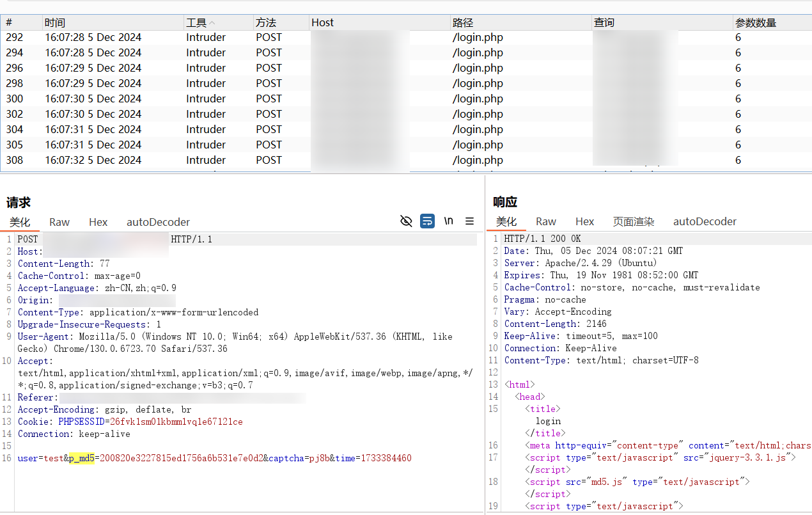Open request autoDecoder tab
This screenshot has width=812, height=515.
point(159,222)
